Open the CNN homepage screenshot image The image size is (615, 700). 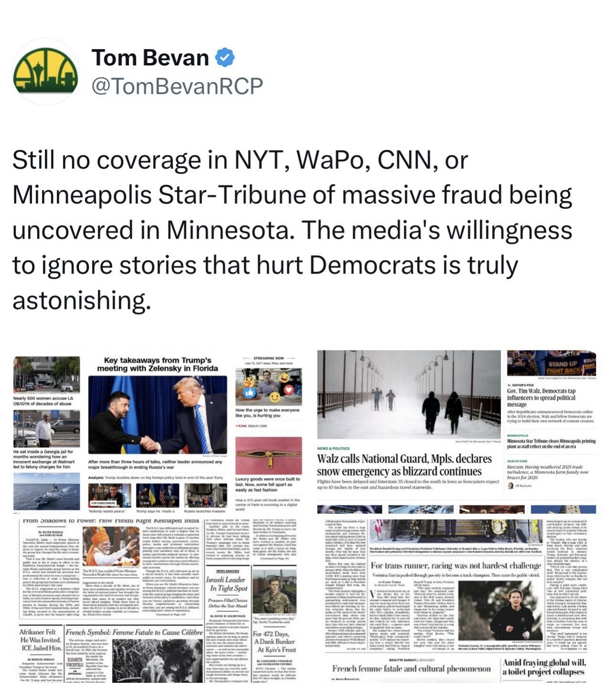point(158,432)
